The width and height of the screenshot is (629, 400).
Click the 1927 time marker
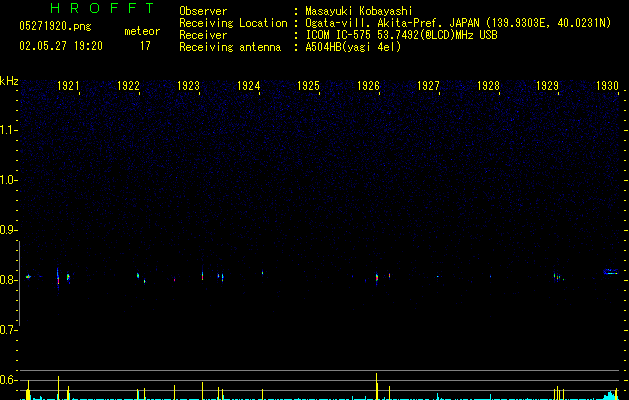pyautogui.click(x=428, y=86)
